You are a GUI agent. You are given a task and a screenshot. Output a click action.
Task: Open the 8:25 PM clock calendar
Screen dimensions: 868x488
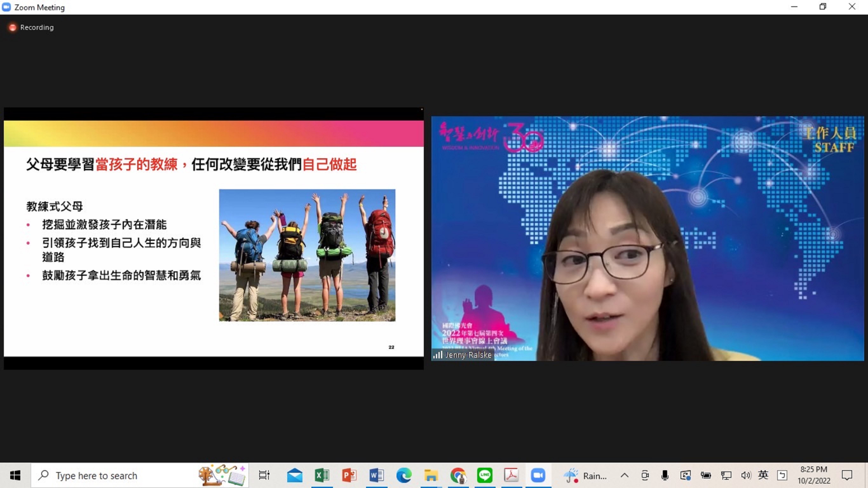click(814, 475)
